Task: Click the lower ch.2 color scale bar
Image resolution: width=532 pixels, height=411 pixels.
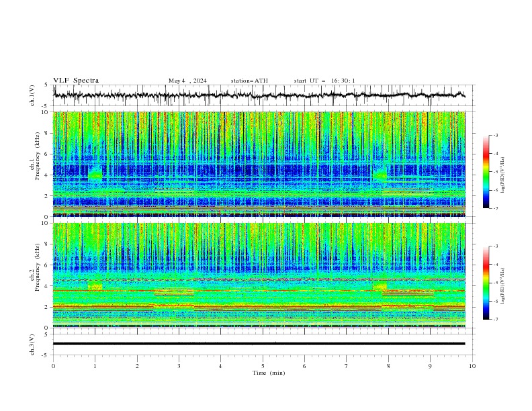Action: 486,283
